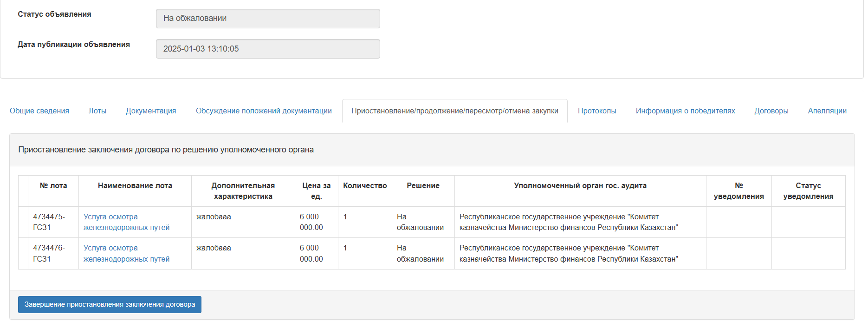Click Комитет казначейства text in row 4734476-ГС31
The width and height of the screenshot is (868, 322).
[x=569, y=253]
